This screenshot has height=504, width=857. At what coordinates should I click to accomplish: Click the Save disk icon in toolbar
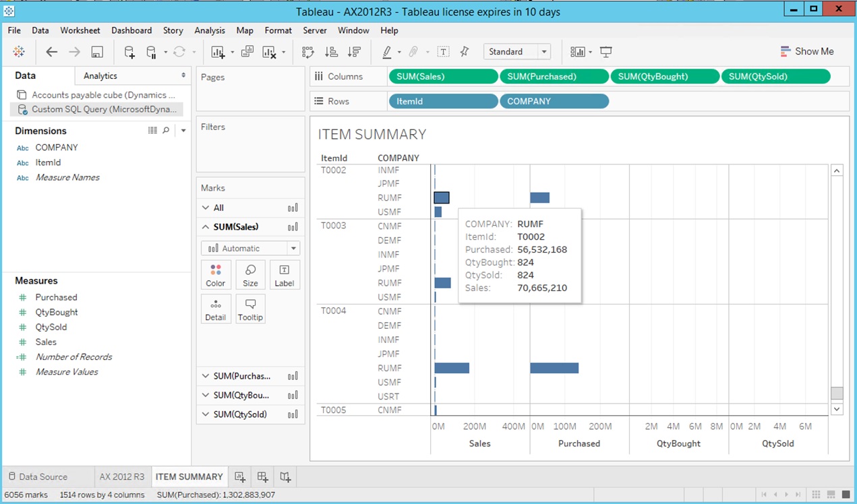97,52
